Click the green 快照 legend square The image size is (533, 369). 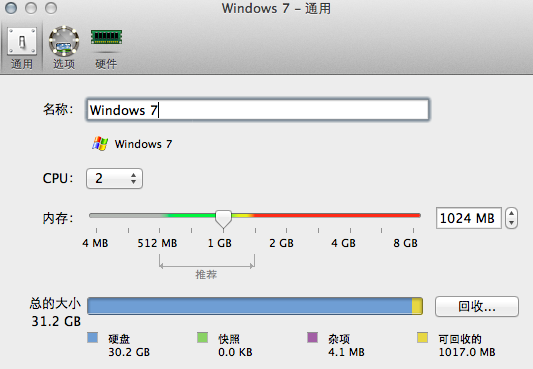pyautogui.click(x=202, y=338)
